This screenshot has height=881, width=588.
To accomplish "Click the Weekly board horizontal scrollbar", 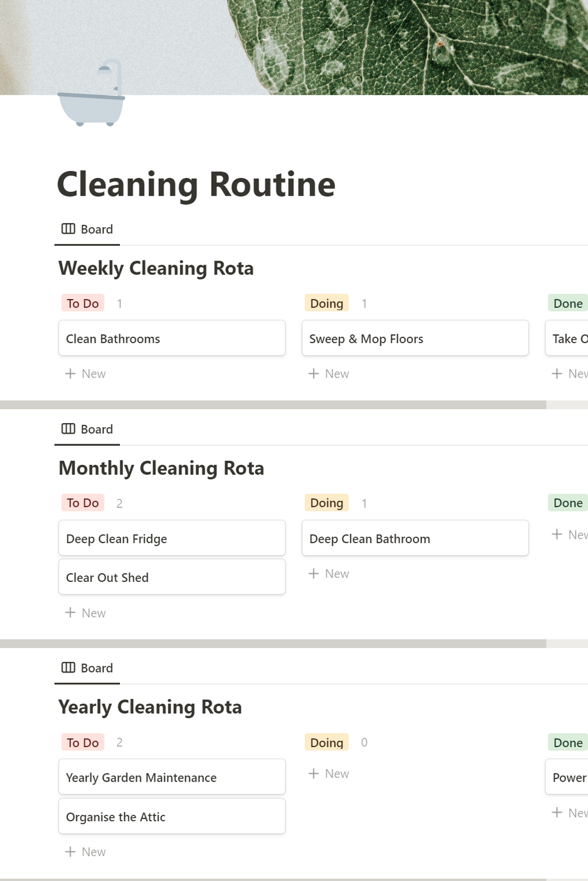I will pos(273,405).
